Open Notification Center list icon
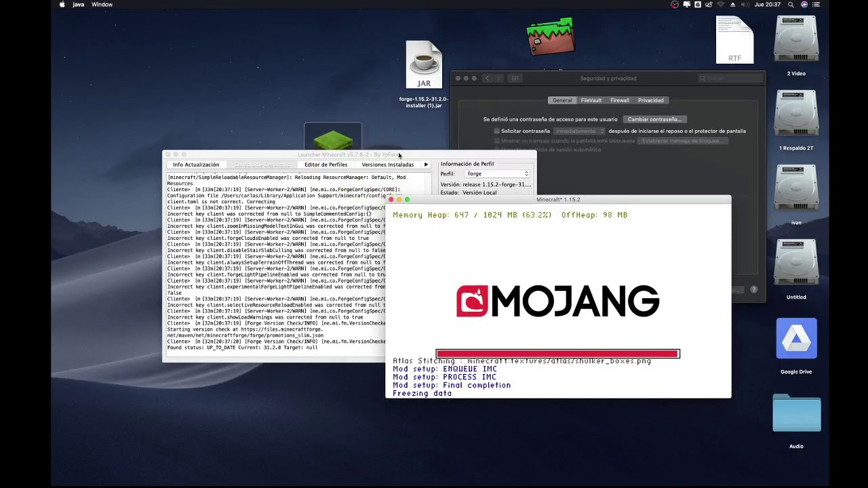Image resolution: width=868 pixels, height=488 pixels. point(816,4)
